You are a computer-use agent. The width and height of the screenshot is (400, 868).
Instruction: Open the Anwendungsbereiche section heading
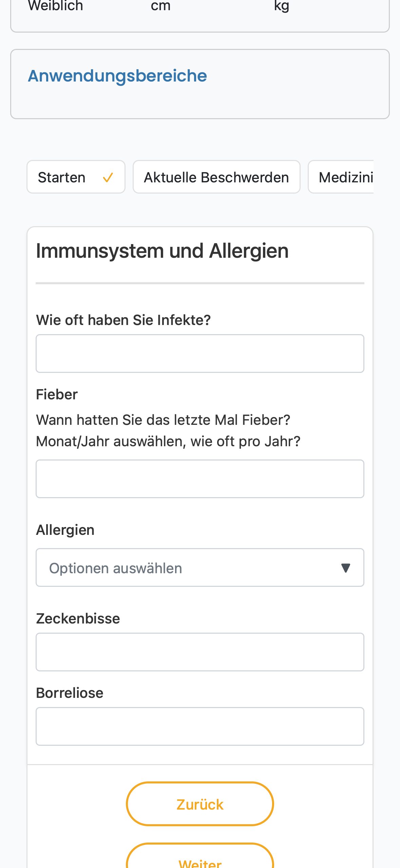pyautogui.click(x=117, y=76)
